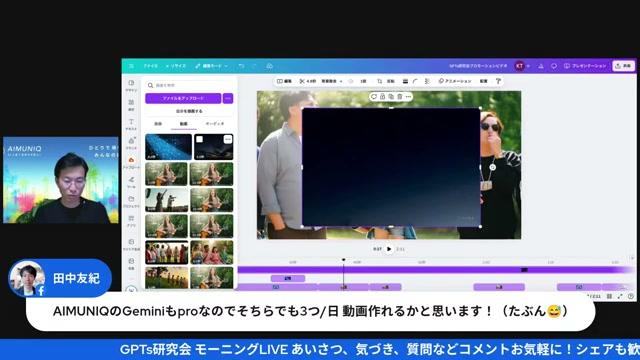Click the uploads search field
This screenshot has width=640, height=360.
coord(189,85)
